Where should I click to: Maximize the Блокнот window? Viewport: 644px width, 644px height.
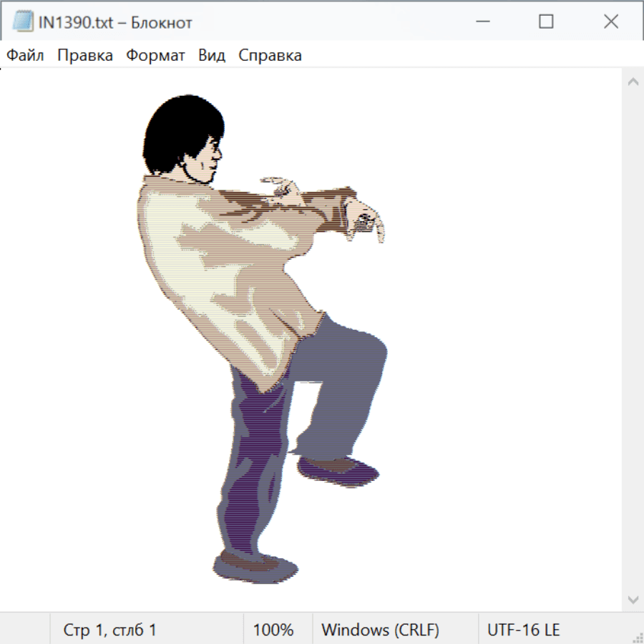[x=546, y=22]
